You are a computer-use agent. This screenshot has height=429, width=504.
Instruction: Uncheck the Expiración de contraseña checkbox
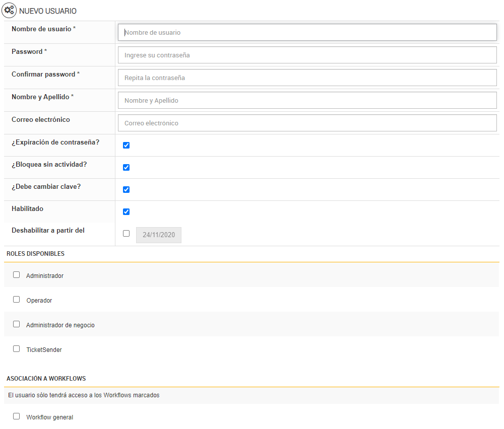(126, 145)
